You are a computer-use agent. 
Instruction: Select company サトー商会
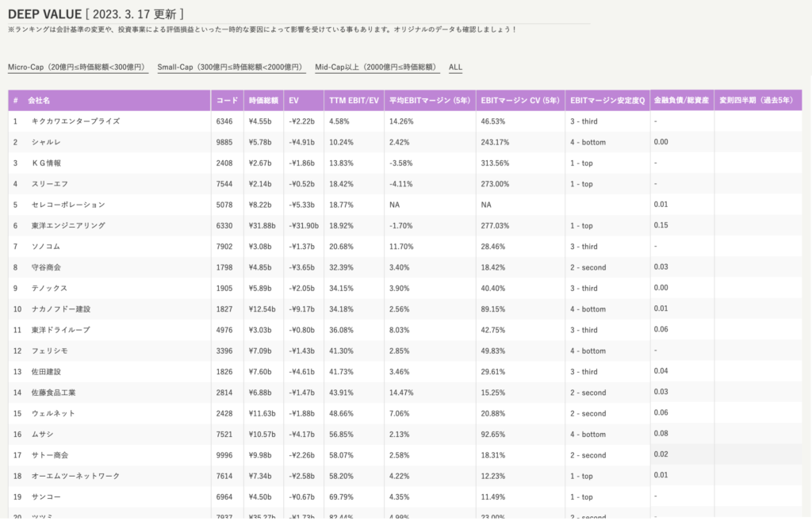[50, 455]
